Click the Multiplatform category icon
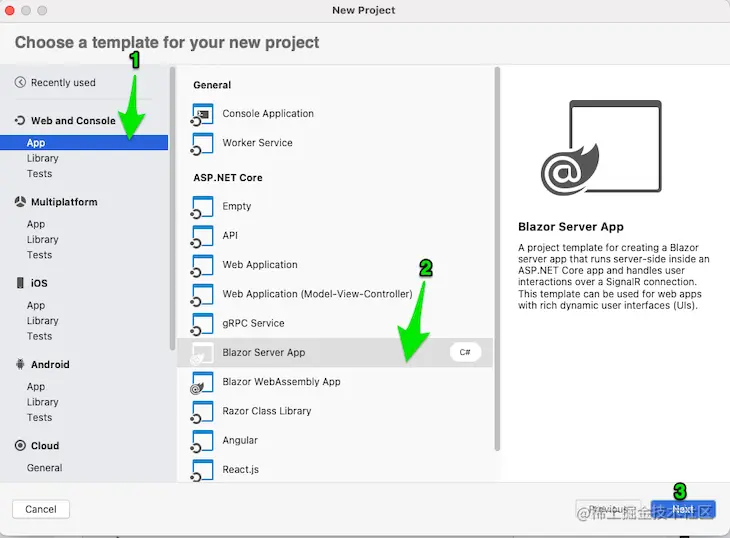Viewport: 730px width, 538px height. click(20, 202)
